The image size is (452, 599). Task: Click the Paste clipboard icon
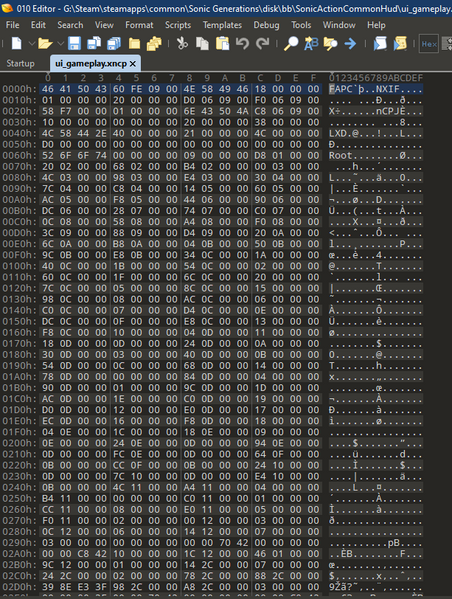(x=222, y=43)
